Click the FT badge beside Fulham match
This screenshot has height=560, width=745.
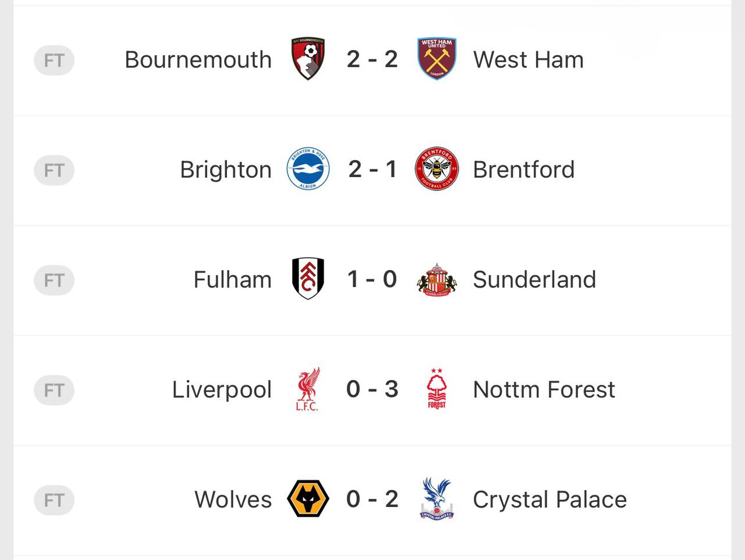click(54, 280)
